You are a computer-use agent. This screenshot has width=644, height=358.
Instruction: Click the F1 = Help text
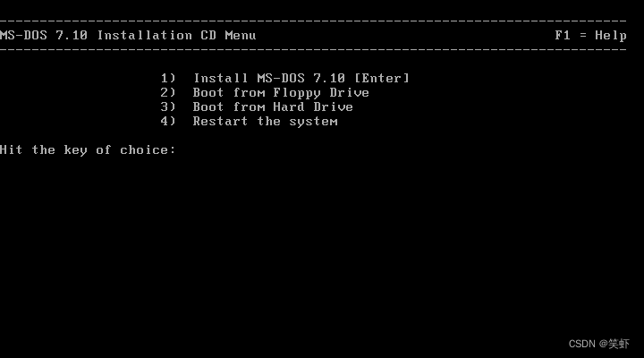pyautogui.click(x=590, y=35)
